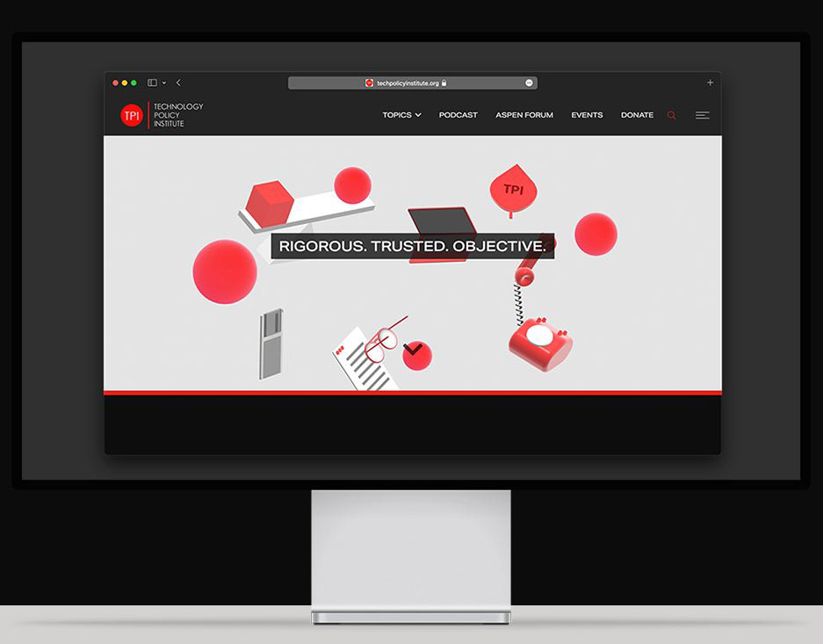Open the Topics dropdown menu
Screen dimensions: 823x644
point(401,115)
